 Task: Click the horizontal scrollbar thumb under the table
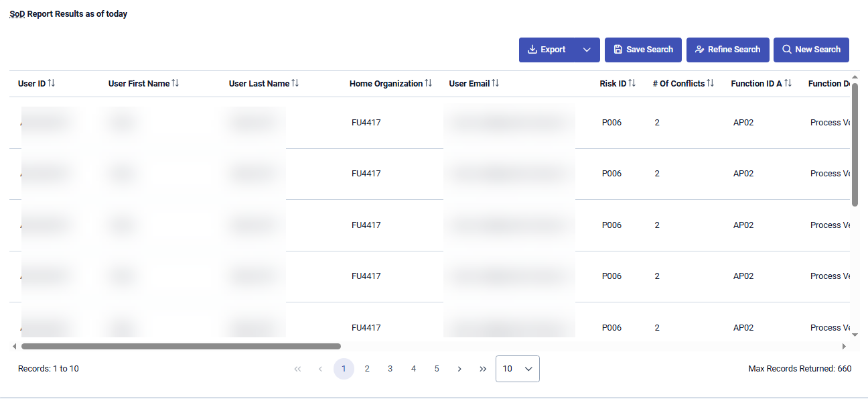(x=181, y=347)
